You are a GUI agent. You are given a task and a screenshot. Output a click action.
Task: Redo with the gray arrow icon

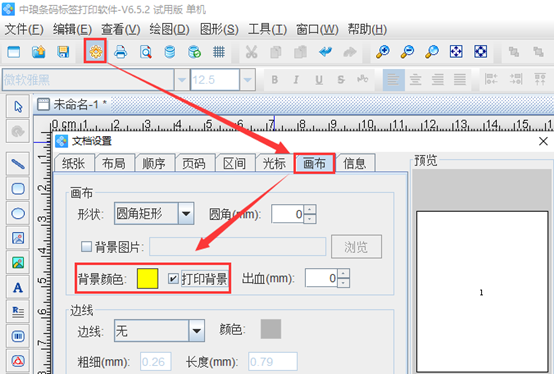coord(350,52)
